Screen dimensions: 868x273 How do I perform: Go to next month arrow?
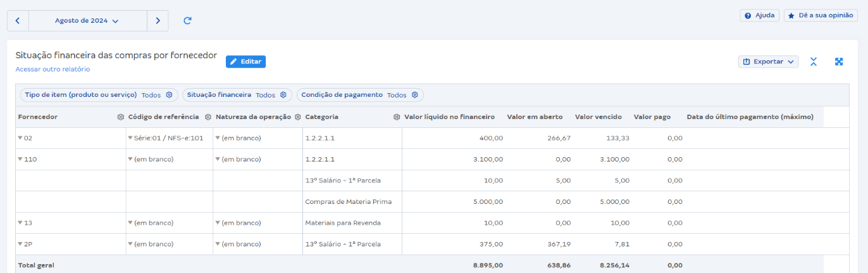click(158, 21)
